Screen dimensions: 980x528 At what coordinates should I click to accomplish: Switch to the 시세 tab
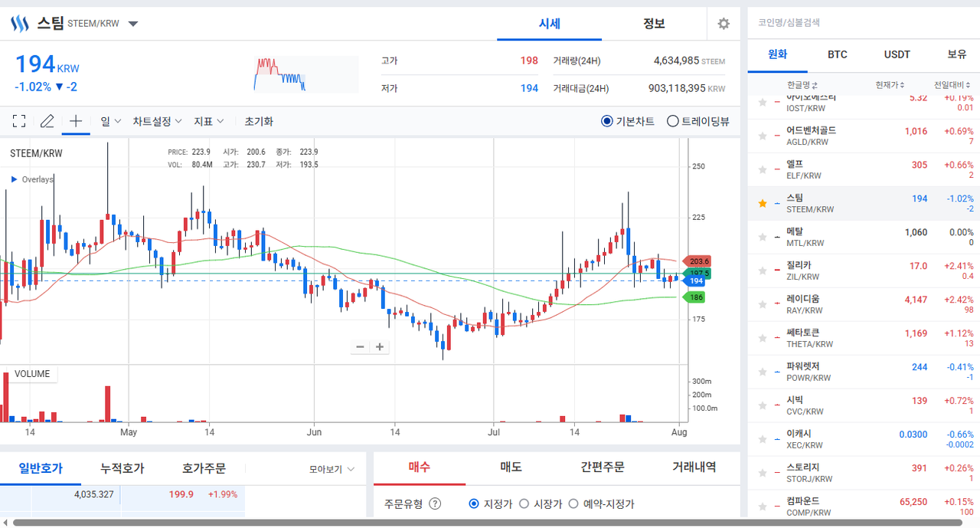click(549, 24)
